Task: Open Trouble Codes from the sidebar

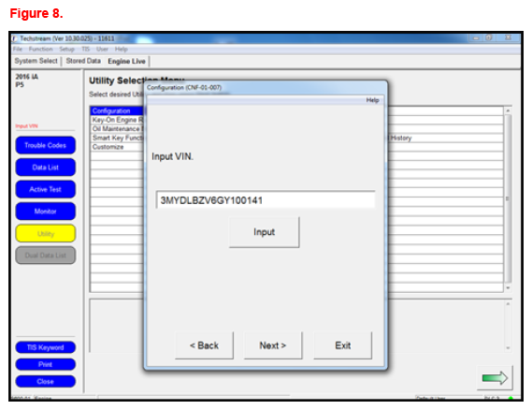Action: pyautogui.click(x=46, y=145)
